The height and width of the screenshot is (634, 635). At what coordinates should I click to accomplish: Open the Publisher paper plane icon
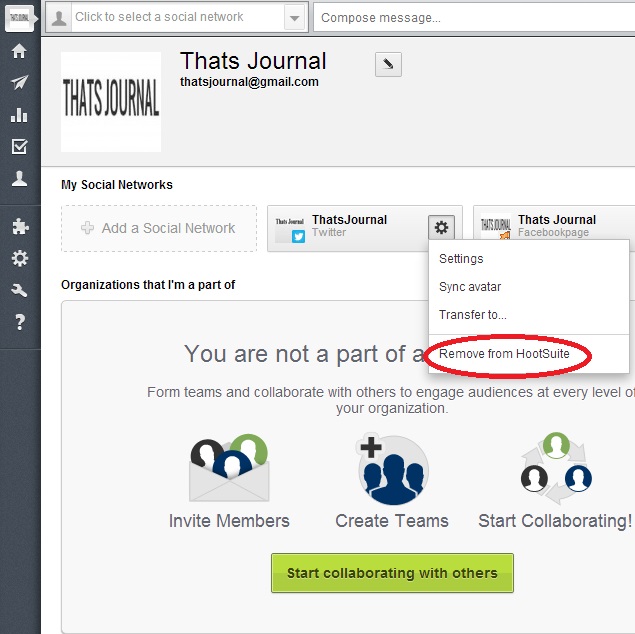[19, 83]
